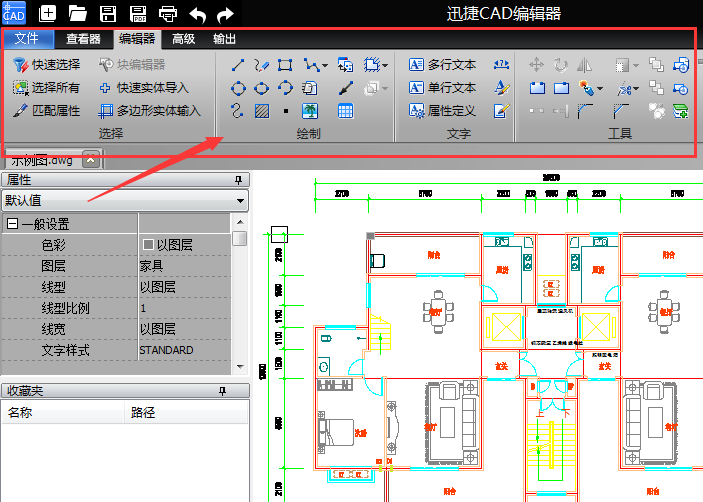Select the Ellipse drawing tool
703x502 pixels.
click(261, 88)
